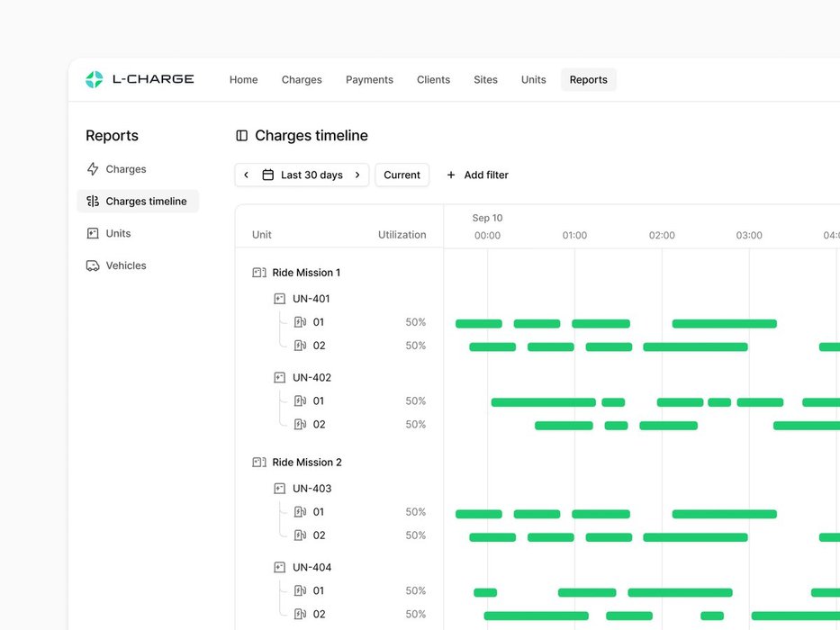The height and width of the screenshot is (630, 840).
Task: Click the Current button
Action: click(x=402, y=175)
